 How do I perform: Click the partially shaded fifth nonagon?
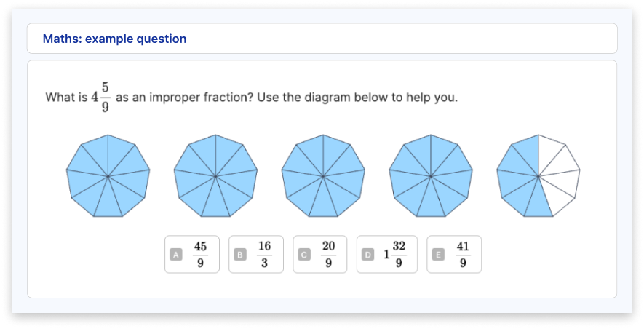pyautogui.click(x=538, y=176)
